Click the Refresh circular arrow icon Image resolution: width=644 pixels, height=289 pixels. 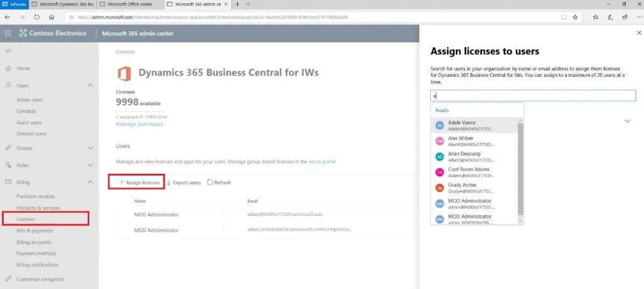tap(210, 183)
